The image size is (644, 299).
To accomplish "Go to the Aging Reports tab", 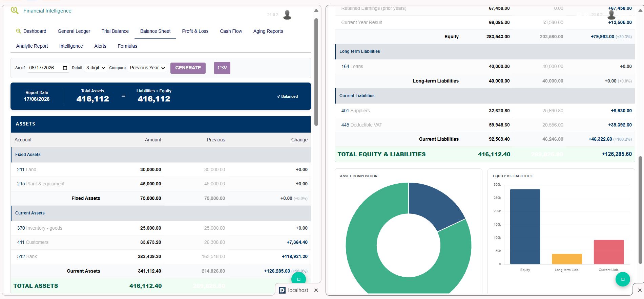I will tap(268, 31).
